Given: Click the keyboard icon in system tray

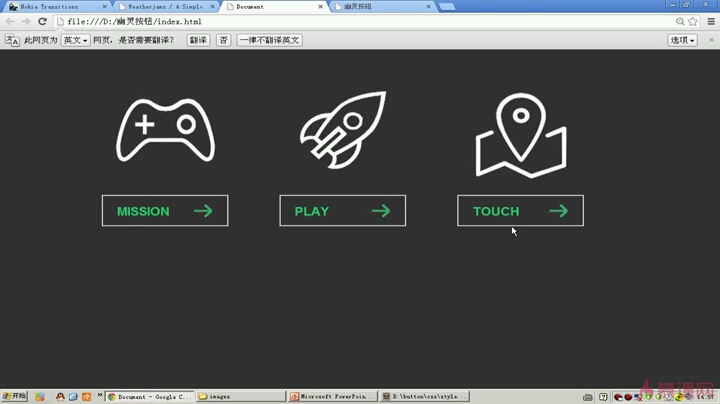Looking at the screenshot, I should (588, 397).
